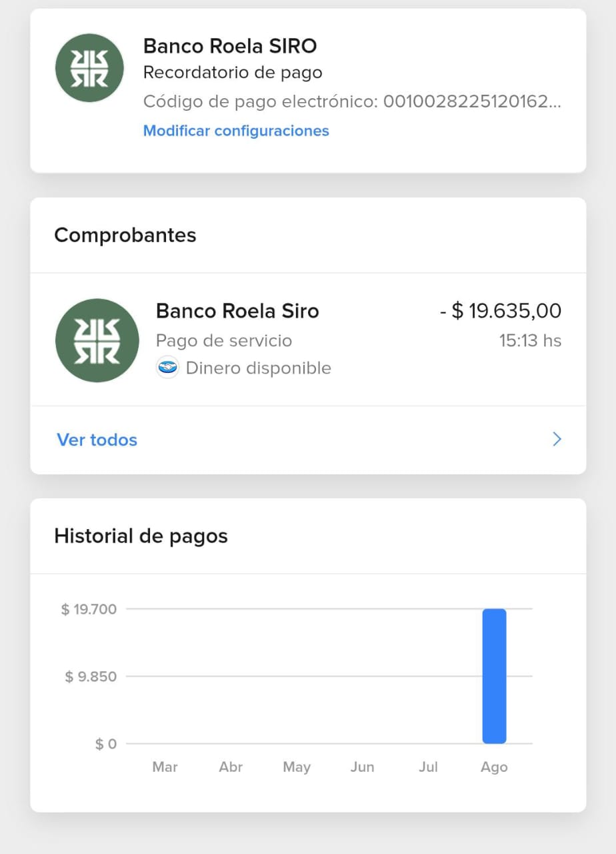
Task: Select the Ago month label
Action: click(494, 767)
